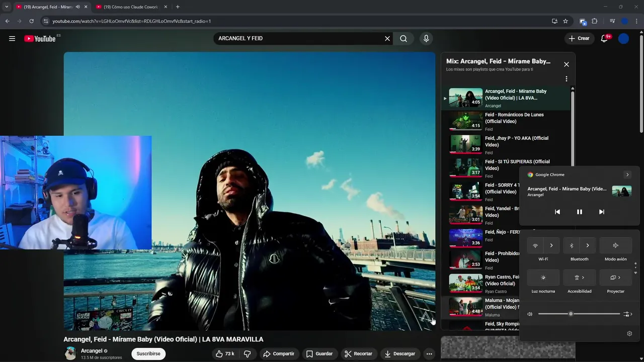The height and width of the screenshot is (362, 644).
Task: Toggle Luz nocturna quick setting
Action: (543, 278)
